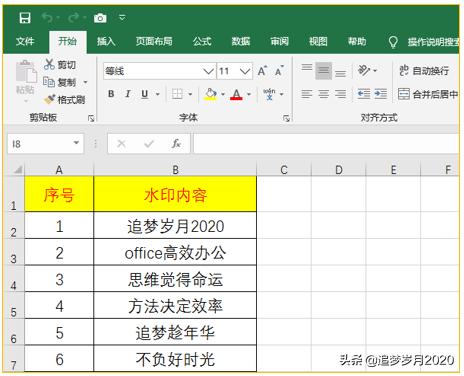
Task: Click 自动换行 wrap text button
Action: click(424, 70)
